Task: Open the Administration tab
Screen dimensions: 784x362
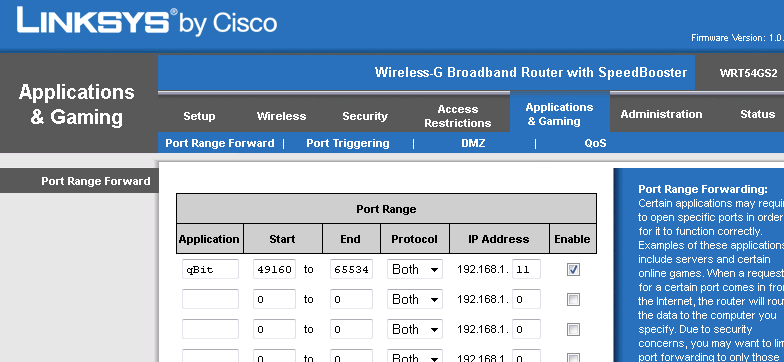Action: click(x=662, y=114)
